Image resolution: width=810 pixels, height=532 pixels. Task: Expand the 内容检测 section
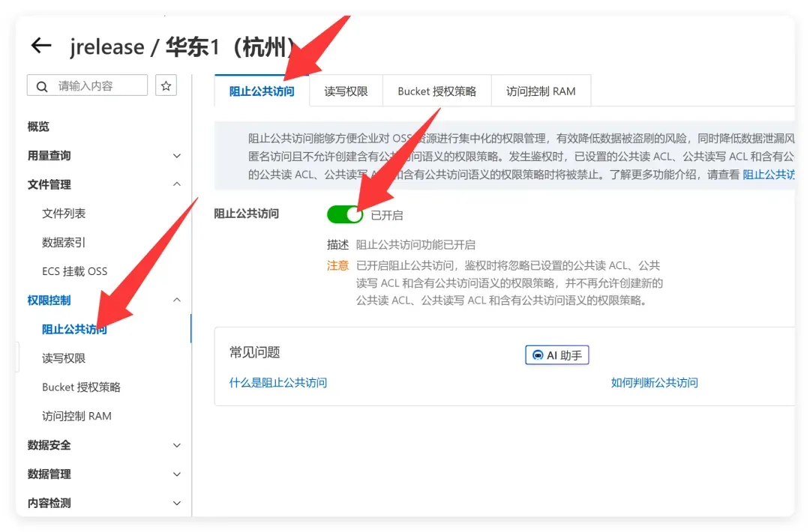pos(177,503)
